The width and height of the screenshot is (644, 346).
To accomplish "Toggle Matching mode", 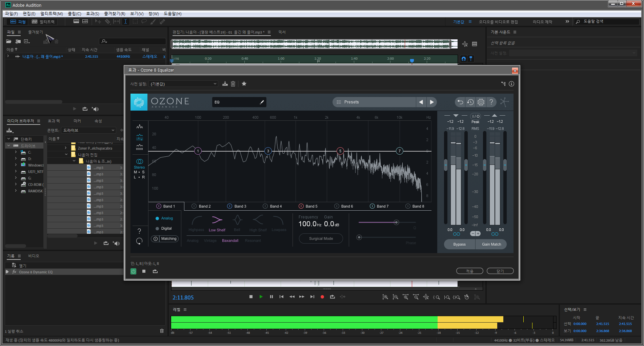I will click(x=165, y=239).
